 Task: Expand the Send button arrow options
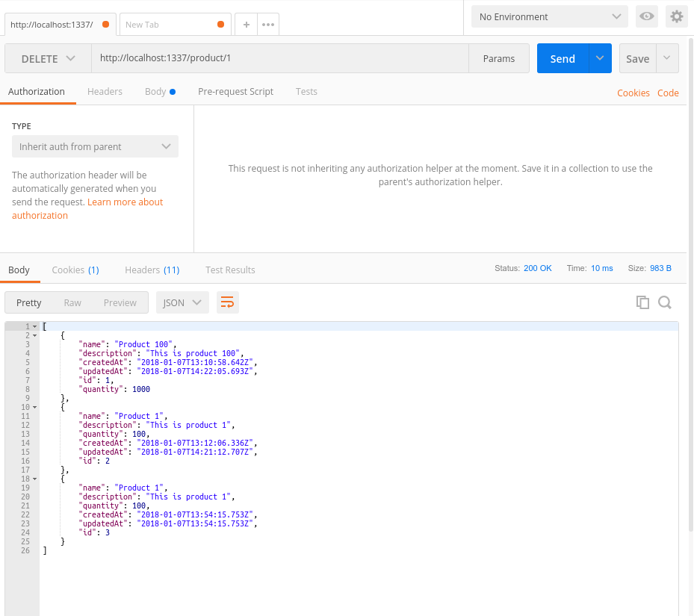click(601, 59)
